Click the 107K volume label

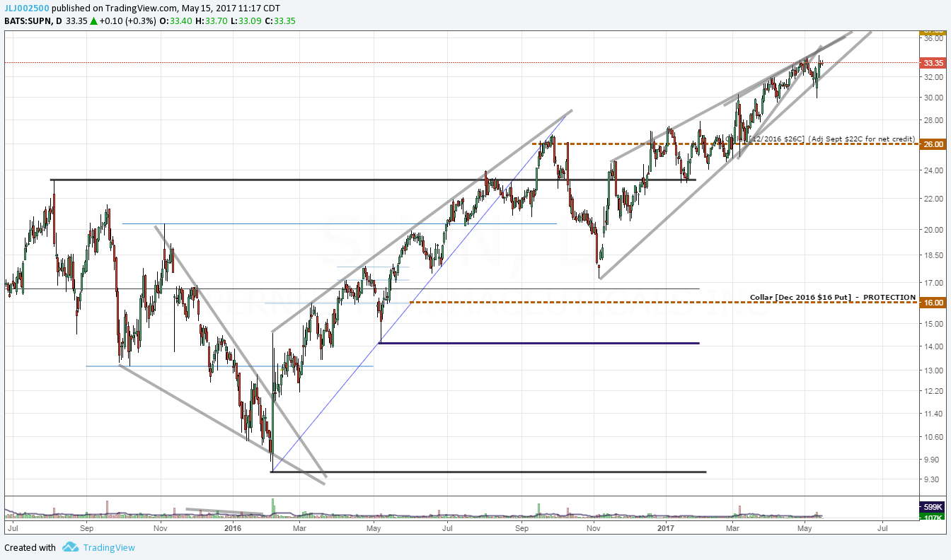[933, 517]
